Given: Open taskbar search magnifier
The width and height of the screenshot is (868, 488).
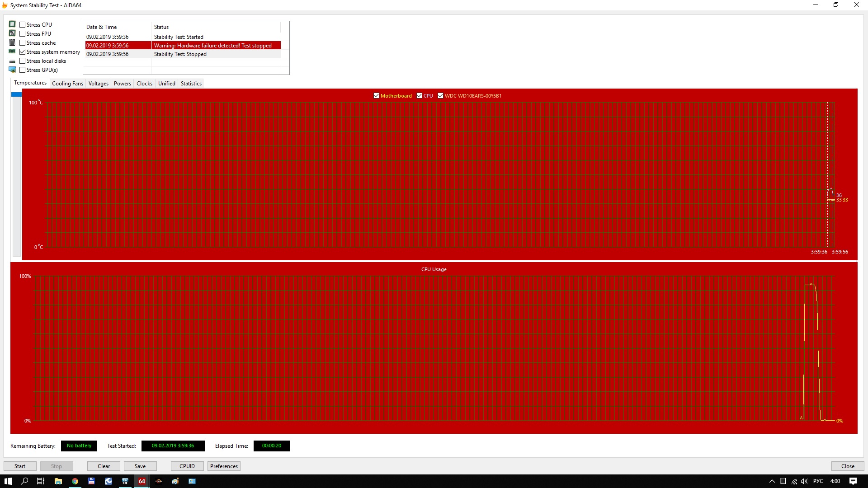Looking at the screenshot, I should coord(24,481).
